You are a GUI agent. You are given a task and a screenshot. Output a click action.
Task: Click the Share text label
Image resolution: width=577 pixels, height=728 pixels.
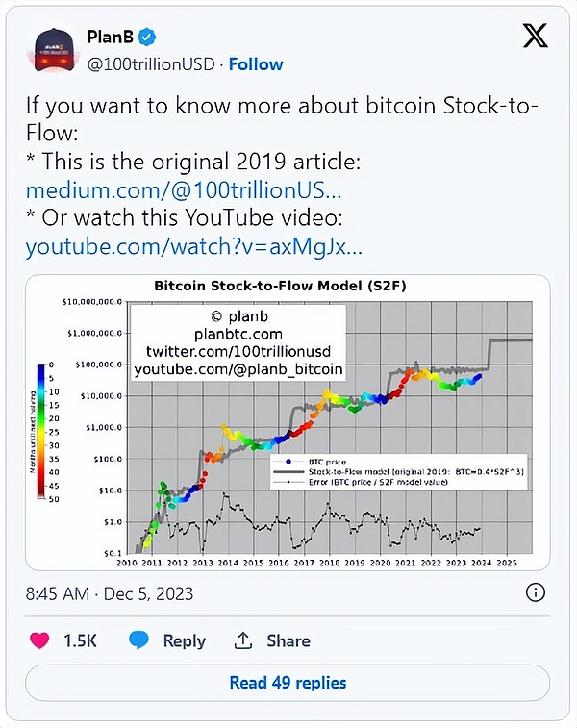288,640
